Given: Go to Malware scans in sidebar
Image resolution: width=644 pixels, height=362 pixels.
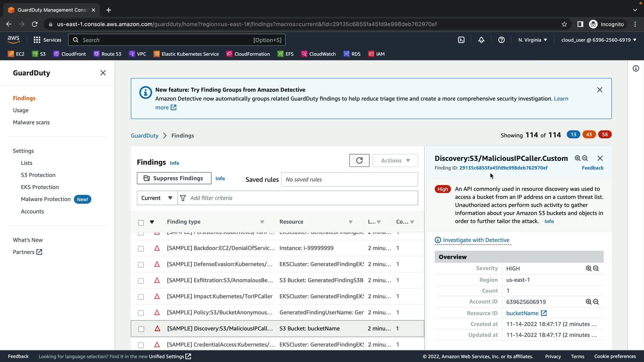Looking at the screenshot, I should [x=31, y=122].
